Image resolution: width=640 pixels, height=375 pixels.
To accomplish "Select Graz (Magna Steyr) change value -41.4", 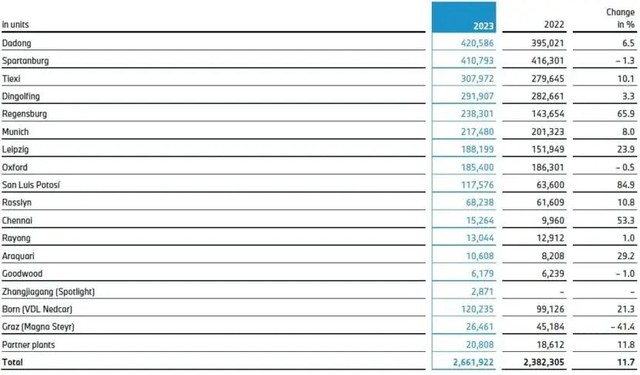I will pos(623,327).
